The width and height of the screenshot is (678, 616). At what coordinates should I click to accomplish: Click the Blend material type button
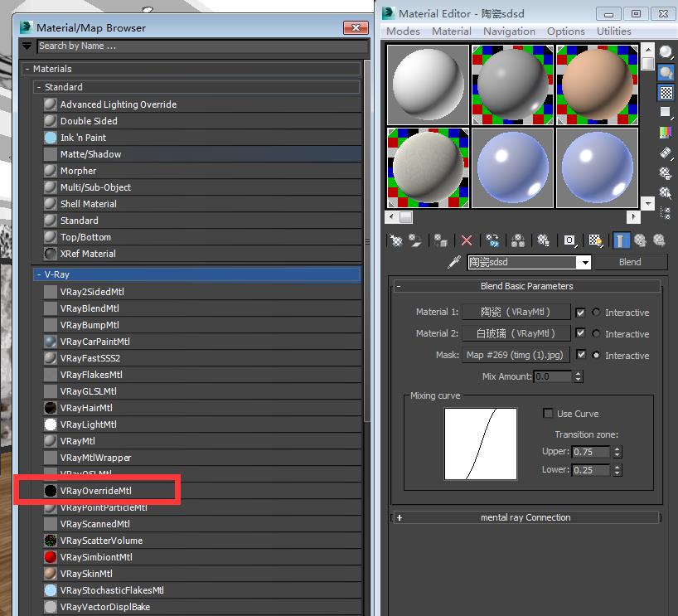(x=630, y=262)
